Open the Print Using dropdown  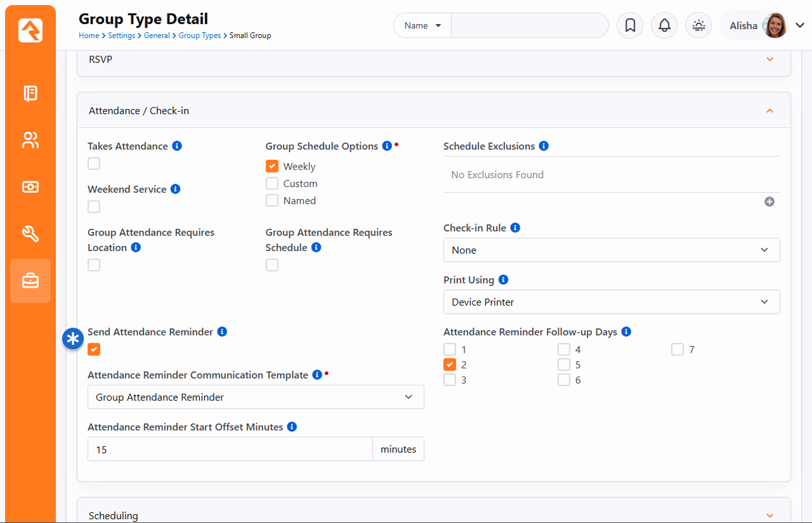tap(611, 302)
